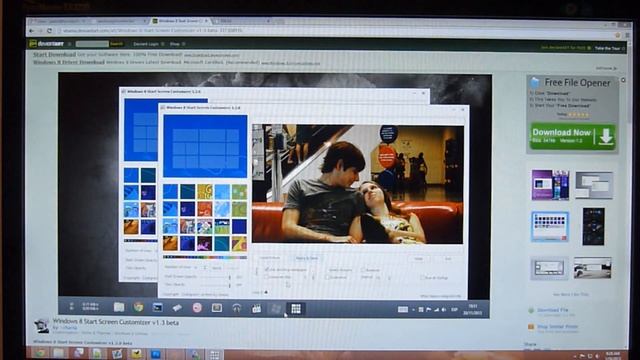Close the second browser tab
Screen dimensions: 640x360
coord(144,21)
